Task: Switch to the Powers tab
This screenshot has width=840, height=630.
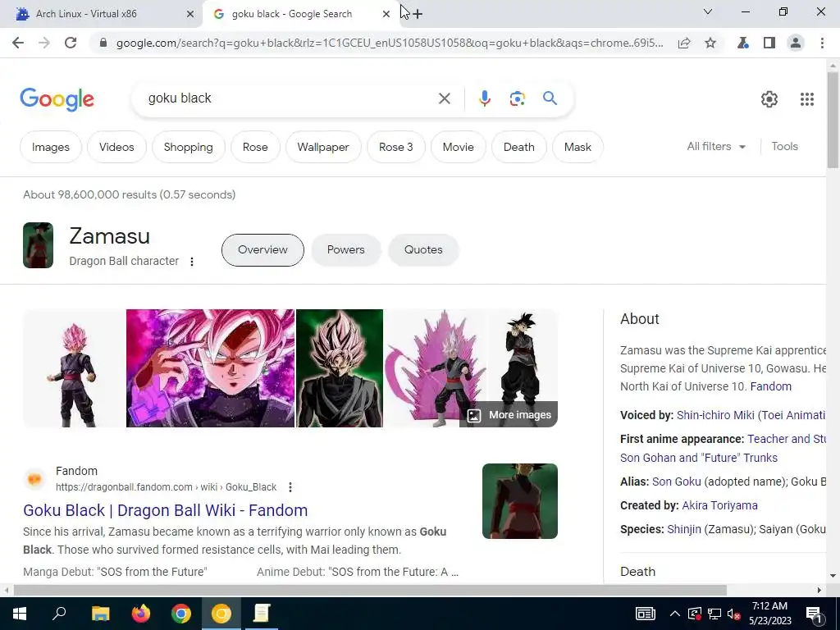Action: 345,249
